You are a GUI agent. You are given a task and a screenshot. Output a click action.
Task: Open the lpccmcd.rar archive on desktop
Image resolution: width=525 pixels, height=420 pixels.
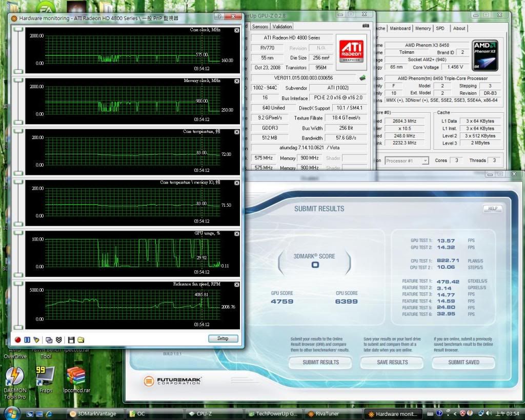76,379
